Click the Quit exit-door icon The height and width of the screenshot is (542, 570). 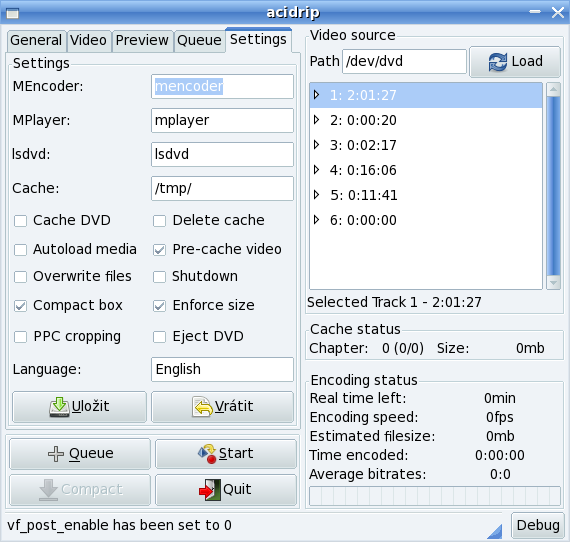click(x=210, y=490)
